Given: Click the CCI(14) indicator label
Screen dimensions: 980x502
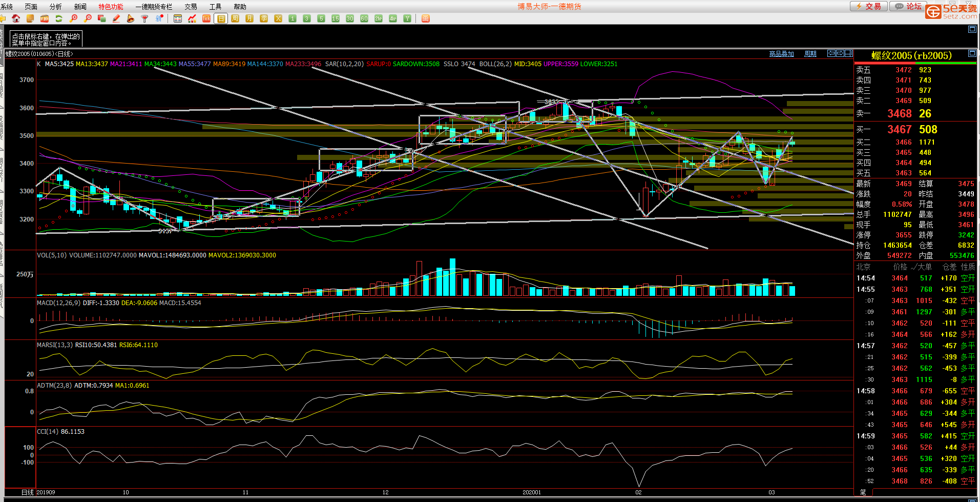Looking at the screenshot, I should pyautogui.click(x=48, y=432).
